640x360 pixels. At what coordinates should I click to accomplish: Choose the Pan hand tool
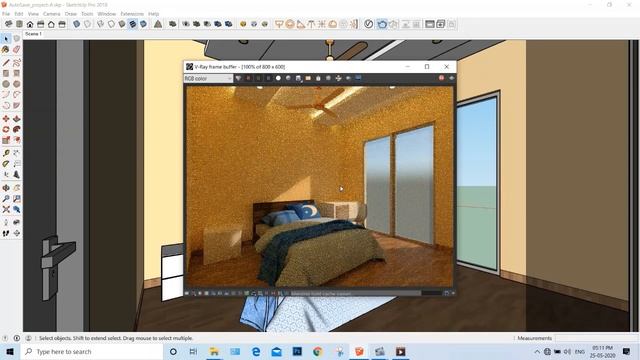(16, 188)
